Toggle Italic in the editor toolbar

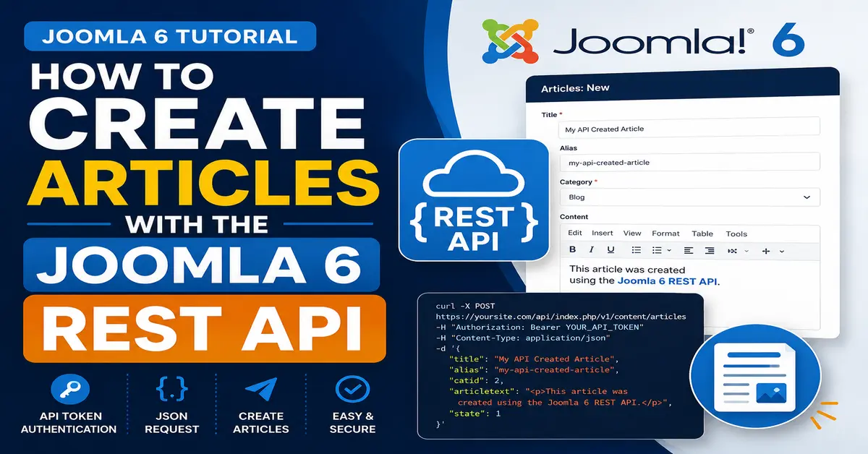coord(591,250)
